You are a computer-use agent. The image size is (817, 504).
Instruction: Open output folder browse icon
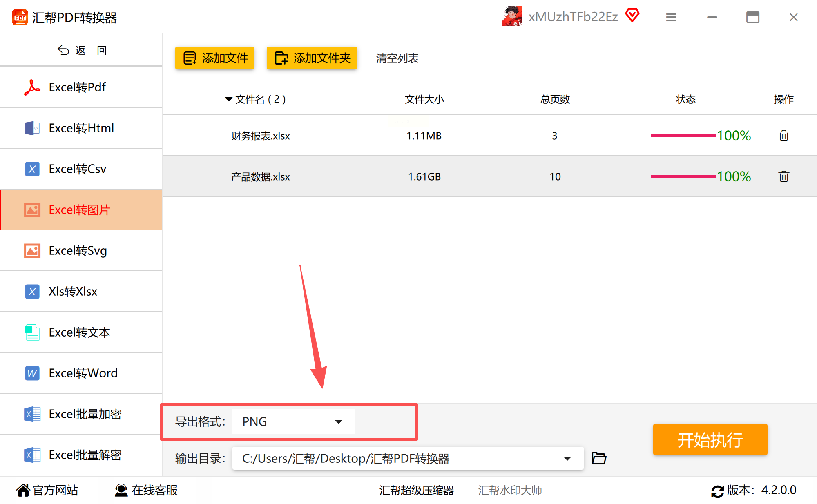click(599, 458)
